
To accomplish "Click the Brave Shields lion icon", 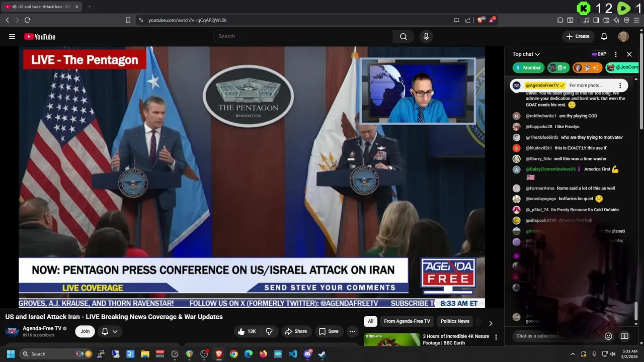I will 481,20.
